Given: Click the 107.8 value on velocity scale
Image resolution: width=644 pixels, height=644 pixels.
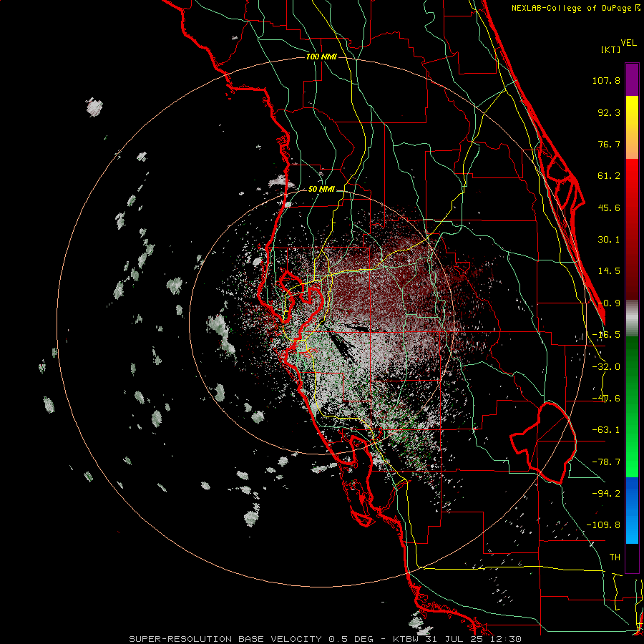Looking at the screenshot, I should click(x=606, y=80).
